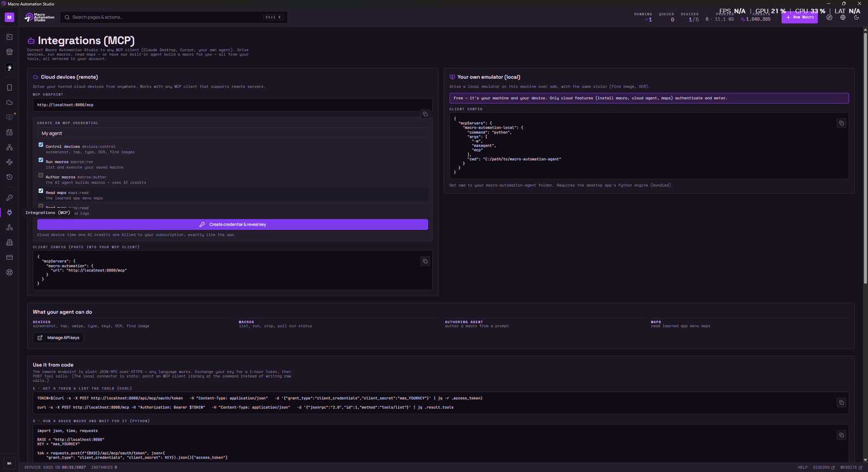The height and width of the screenshot is (472, 868).
Task: Enable the Author macros scope checkbox
Action: (x=41, y=175)
